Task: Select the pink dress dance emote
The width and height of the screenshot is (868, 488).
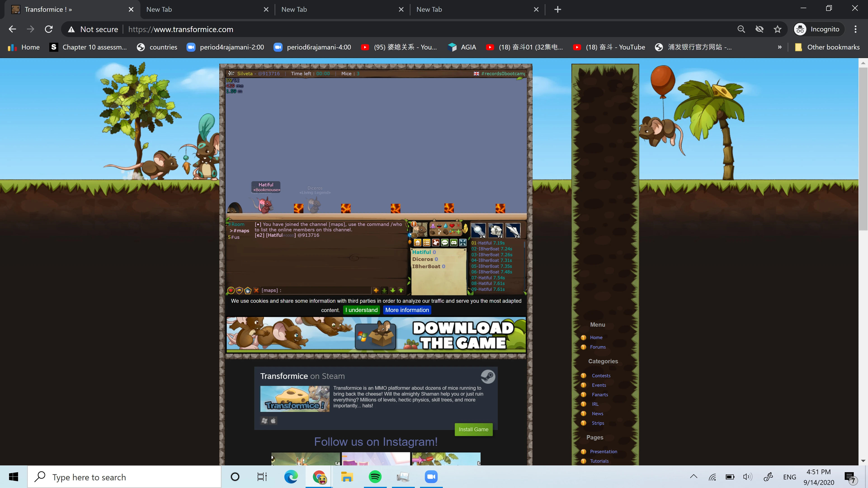Action: [433, 226]
